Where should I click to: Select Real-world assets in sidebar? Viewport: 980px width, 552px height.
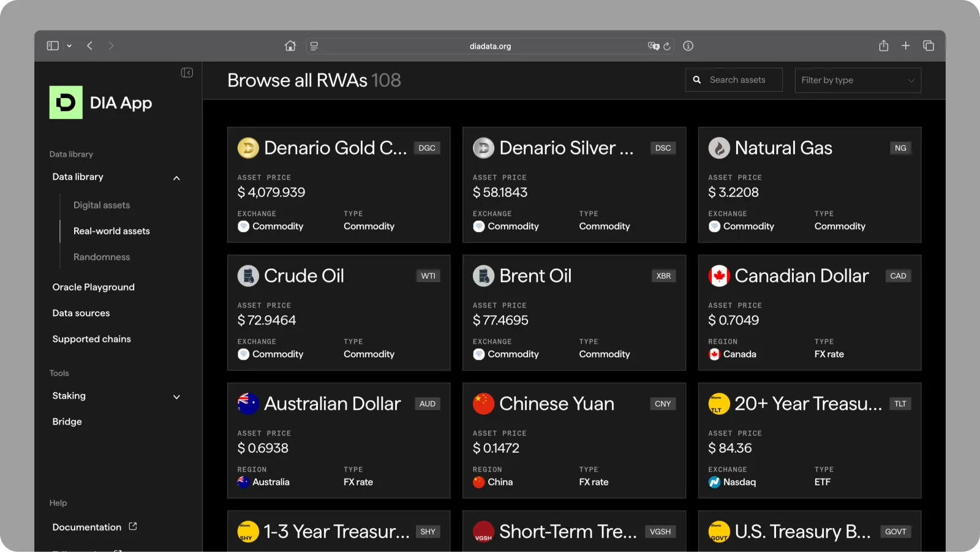point(111,231)
